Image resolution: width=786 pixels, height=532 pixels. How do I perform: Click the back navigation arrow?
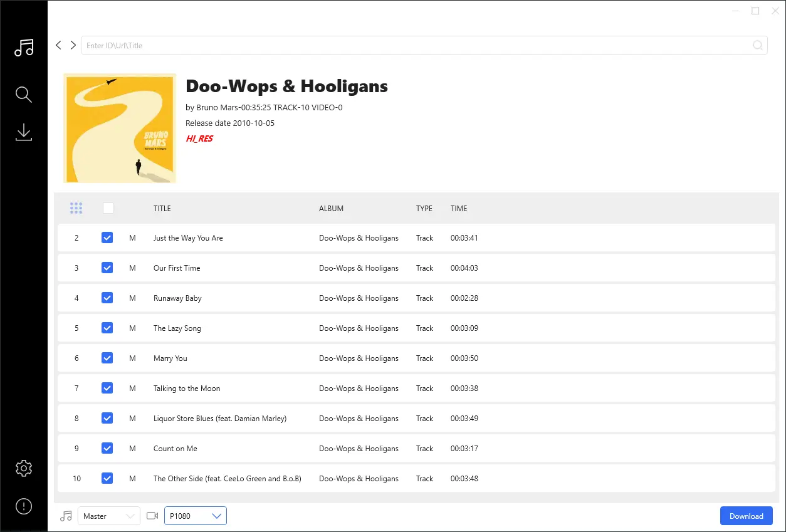pos(58,45)
